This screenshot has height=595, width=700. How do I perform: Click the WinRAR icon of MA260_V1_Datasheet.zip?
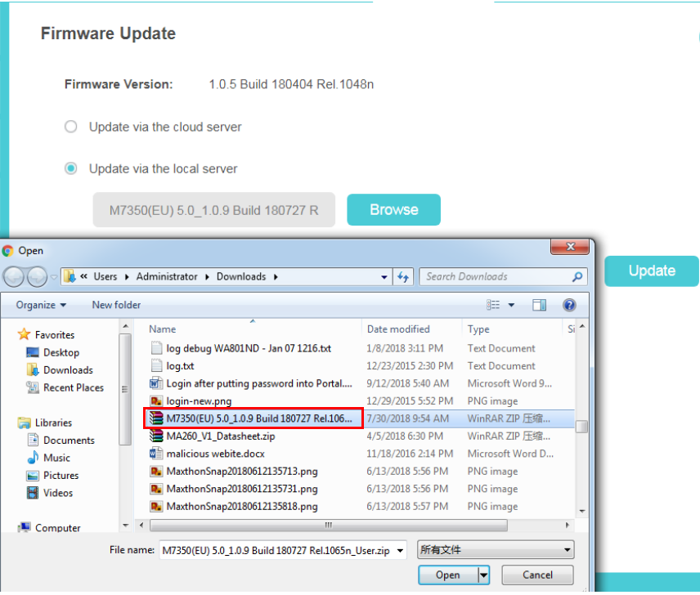coord(156,436)
